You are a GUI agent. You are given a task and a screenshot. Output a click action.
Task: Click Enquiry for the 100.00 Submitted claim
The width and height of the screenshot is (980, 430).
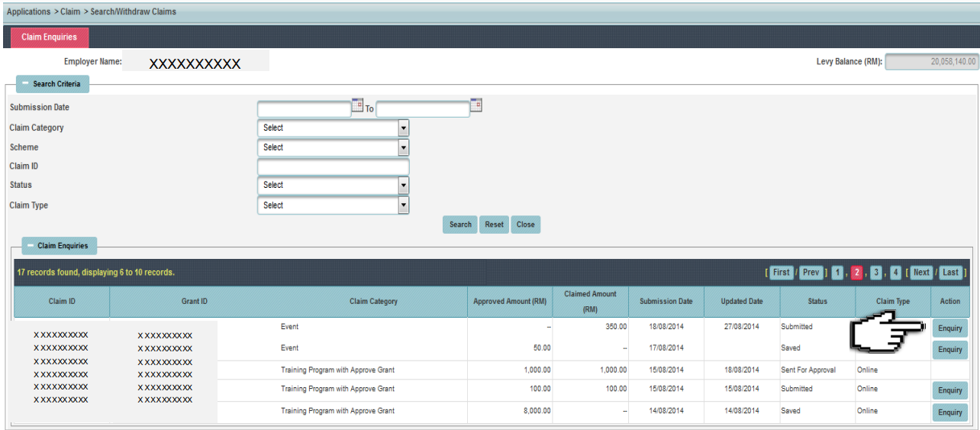pos(950,390)
